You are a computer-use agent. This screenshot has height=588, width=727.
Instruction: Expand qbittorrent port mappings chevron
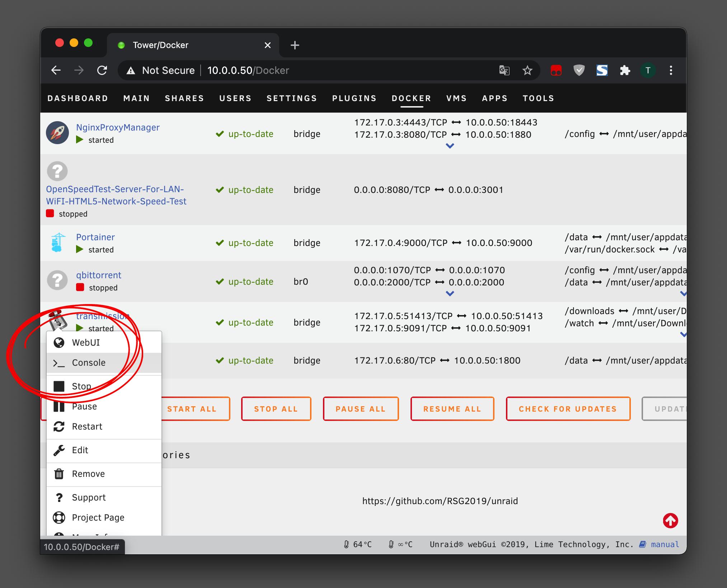pyautogui.click(x=450, y=294)
